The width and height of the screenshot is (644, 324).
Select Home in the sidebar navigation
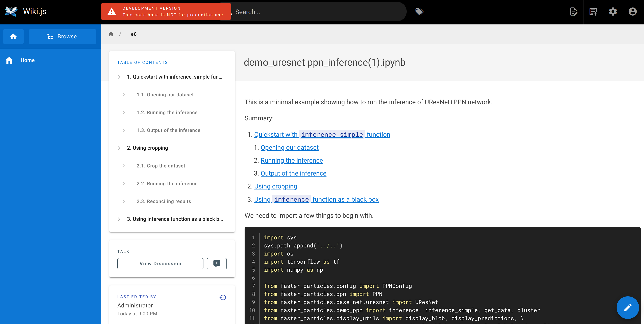point(27,60)
